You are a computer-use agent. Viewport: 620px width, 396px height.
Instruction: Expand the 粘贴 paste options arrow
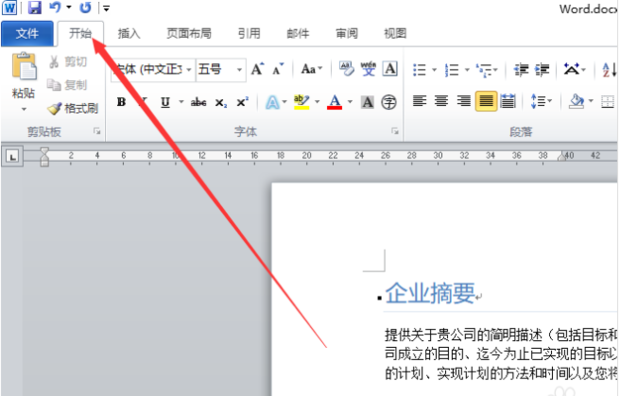(x=24, y=109)
